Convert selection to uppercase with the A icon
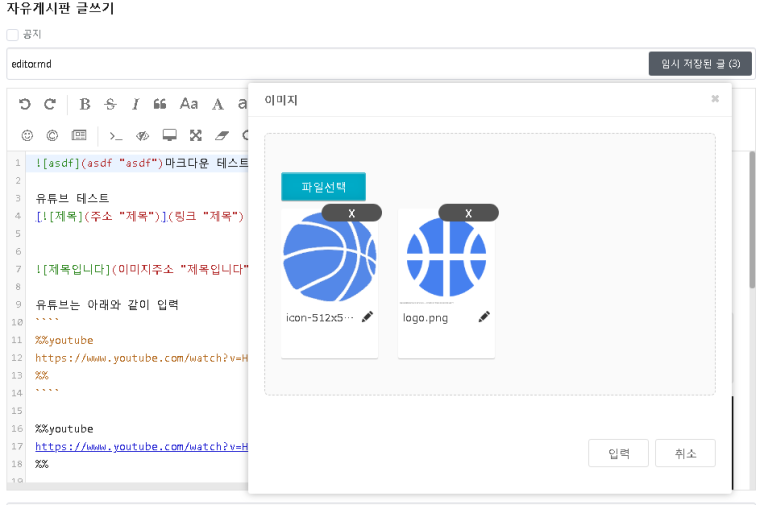The image size is (760, 505). pyautogui.click(x=218, y=104)
